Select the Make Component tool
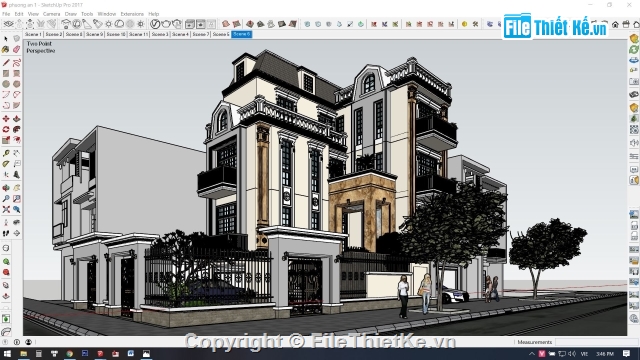This screenshot has height=360, width=640. click(x=16, y=39)
